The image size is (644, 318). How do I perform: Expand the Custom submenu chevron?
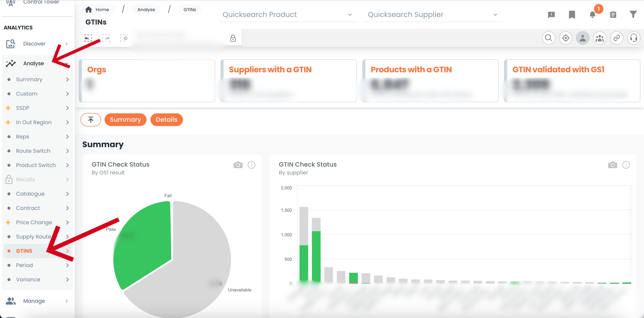click(x=67, y=94)
